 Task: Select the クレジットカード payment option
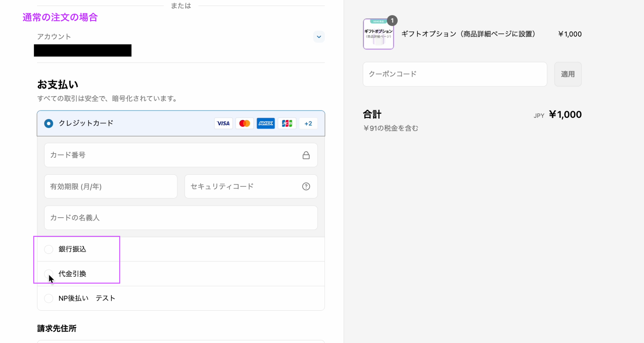point(49,123)
